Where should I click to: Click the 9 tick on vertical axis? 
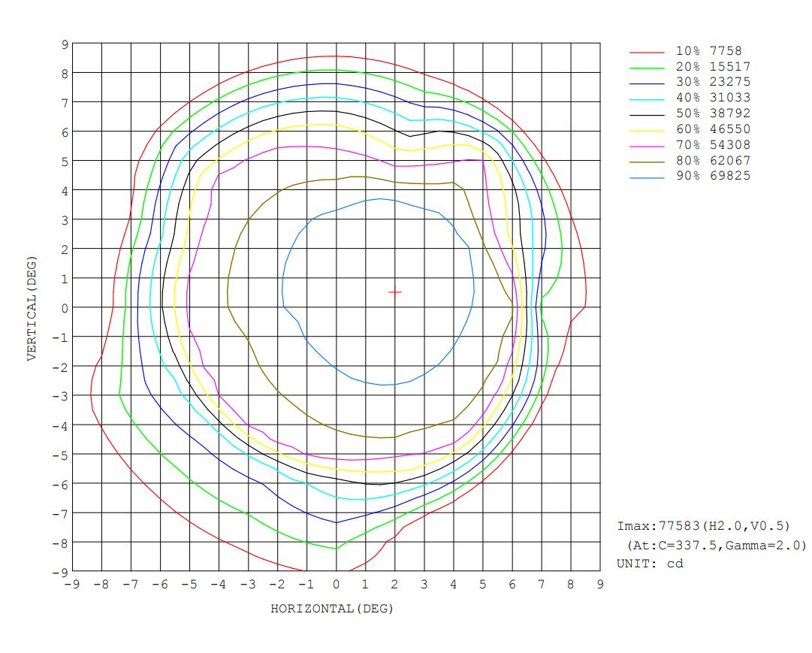click(x=65, y=44)
